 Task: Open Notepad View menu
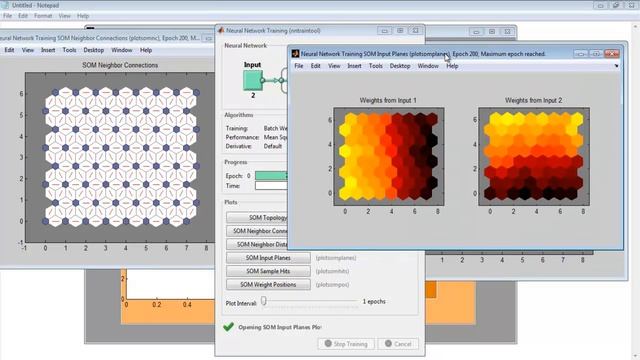[x=64, y=16]
